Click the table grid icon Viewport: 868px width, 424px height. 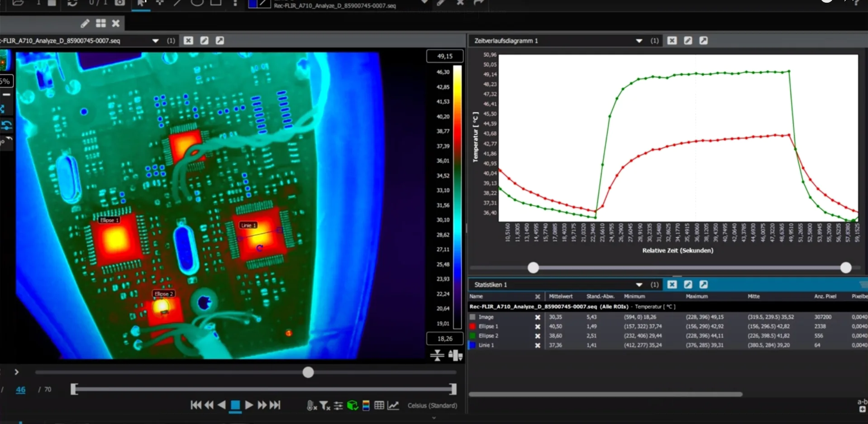tap(379, 405)
